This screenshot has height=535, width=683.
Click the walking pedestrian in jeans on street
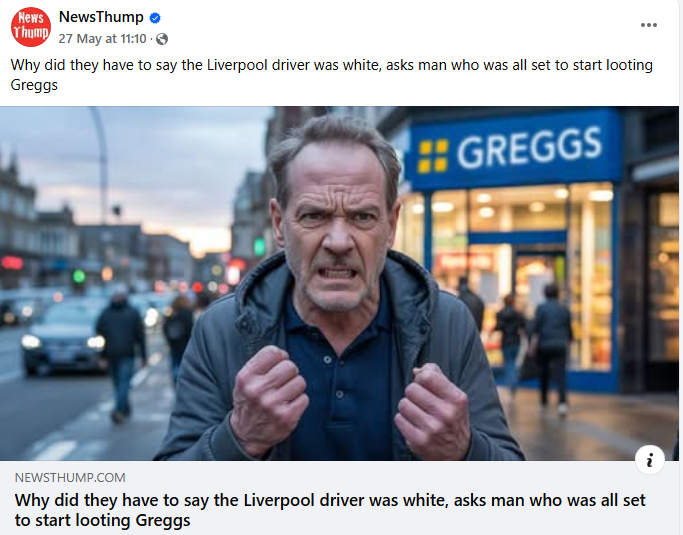tap(121, 357)
